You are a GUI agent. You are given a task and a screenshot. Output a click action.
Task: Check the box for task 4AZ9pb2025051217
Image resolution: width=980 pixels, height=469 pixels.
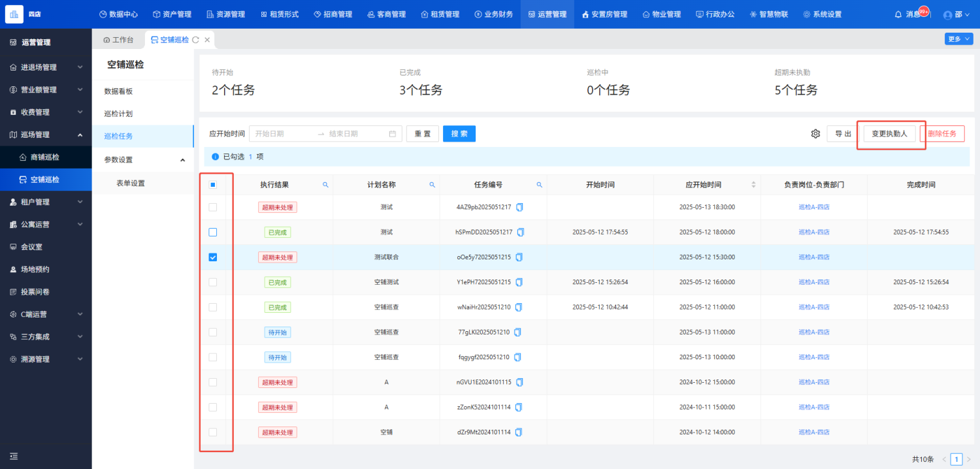click(213, 207)
